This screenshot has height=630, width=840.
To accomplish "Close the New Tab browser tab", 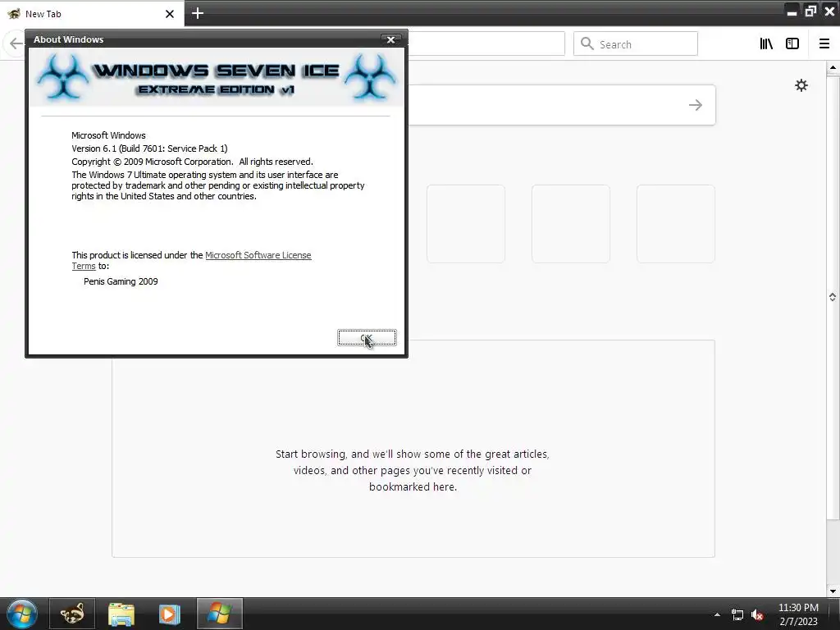I will click(170, 14).
